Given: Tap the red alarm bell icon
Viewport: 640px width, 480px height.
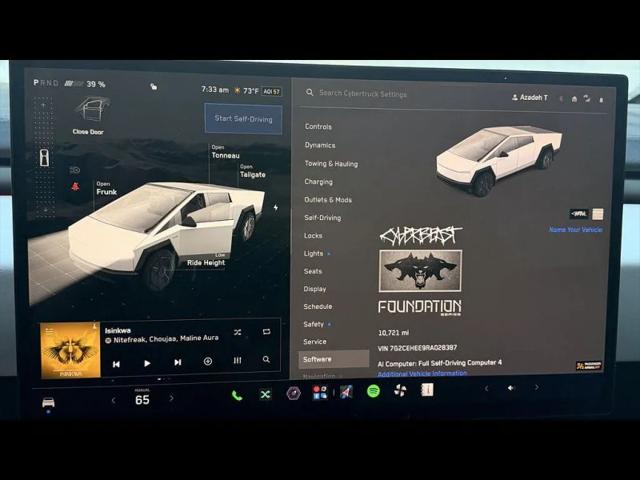Looking at the screenshot, I should [75, 187].
